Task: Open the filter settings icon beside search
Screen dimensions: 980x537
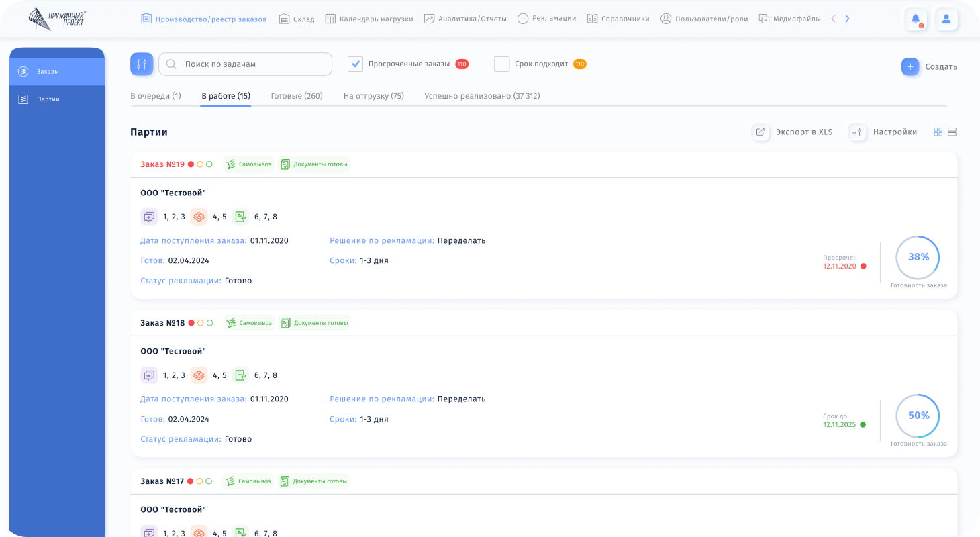Action: pos(142,64)
